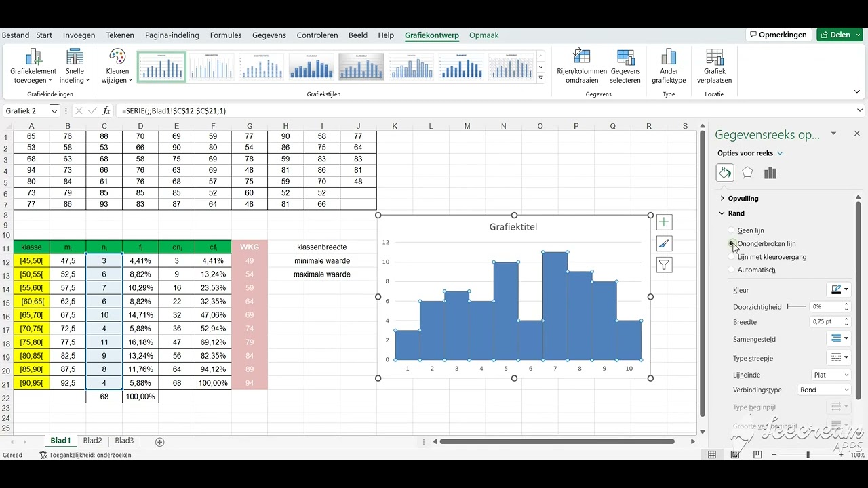Open task pane options arrow in header
Image resolution: width=868 pixels, height=488 pixels.
point(833,134)
